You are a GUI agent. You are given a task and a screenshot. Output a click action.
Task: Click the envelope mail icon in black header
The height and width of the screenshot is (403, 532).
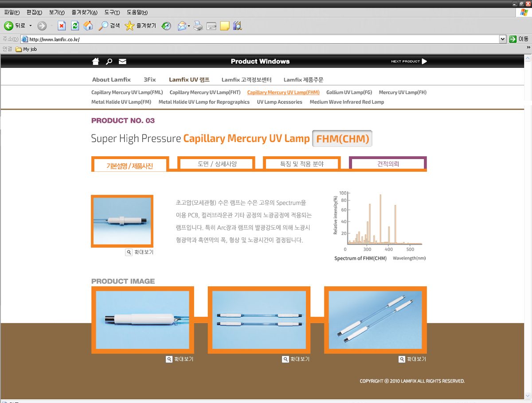point(122,61)
